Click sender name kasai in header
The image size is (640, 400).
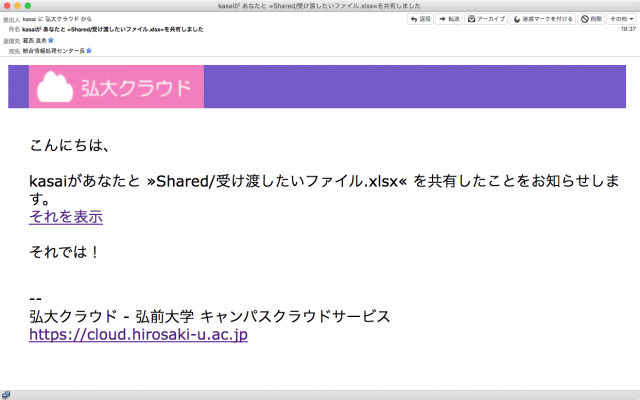click(29, 19)
